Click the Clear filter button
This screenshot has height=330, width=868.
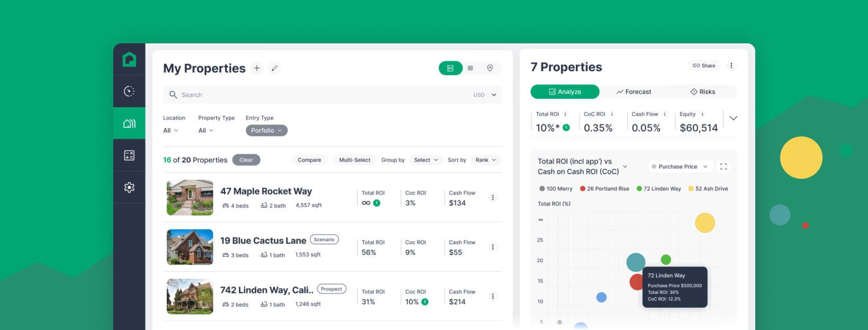[x=246, y=160]
